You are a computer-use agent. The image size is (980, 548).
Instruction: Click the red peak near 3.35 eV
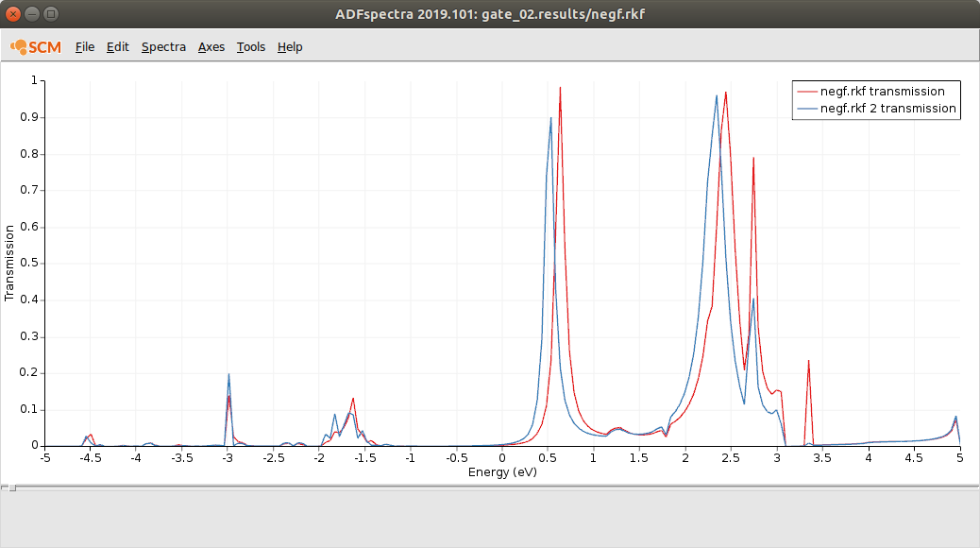[809, 361]
